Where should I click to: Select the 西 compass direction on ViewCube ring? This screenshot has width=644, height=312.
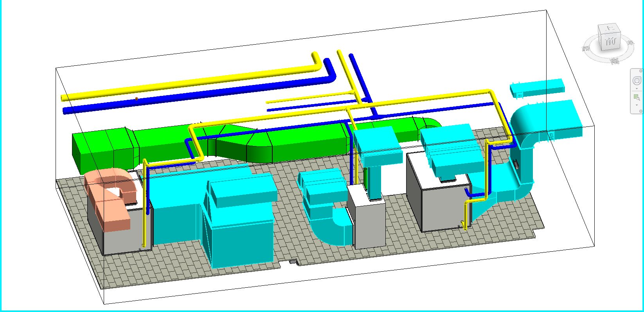pyautogui.click(x=586, y=49)
